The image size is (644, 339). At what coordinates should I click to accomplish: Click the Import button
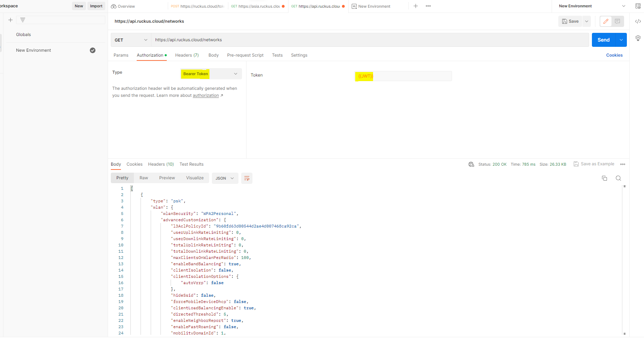click(x=96, y=6)
